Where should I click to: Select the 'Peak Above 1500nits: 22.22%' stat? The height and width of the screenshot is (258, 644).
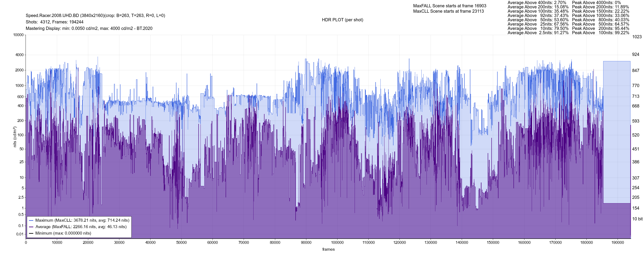point(600,11)
